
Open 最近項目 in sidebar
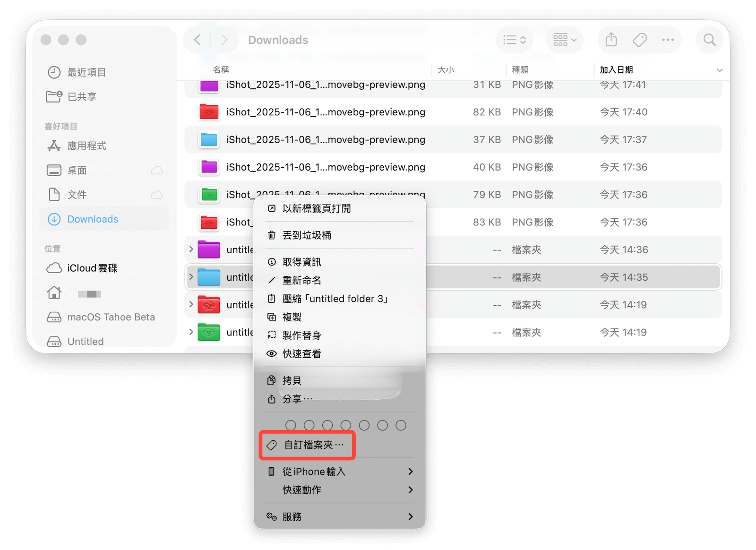[104, 72]
